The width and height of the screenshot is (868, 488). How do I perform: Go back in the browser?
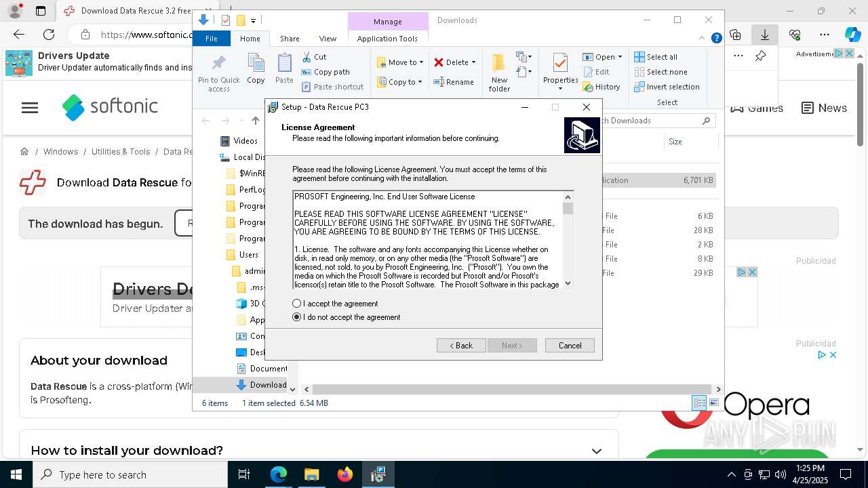(x=19, y=35)
